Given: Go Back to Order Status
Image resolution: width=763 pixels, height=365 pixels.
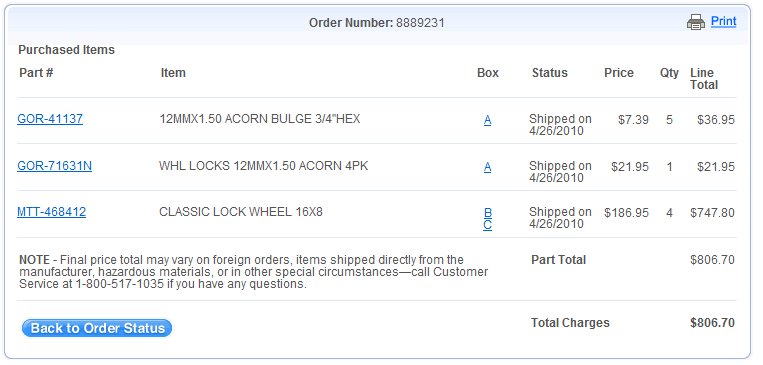Looking at the screenshot, I should [x=97, y=328].
